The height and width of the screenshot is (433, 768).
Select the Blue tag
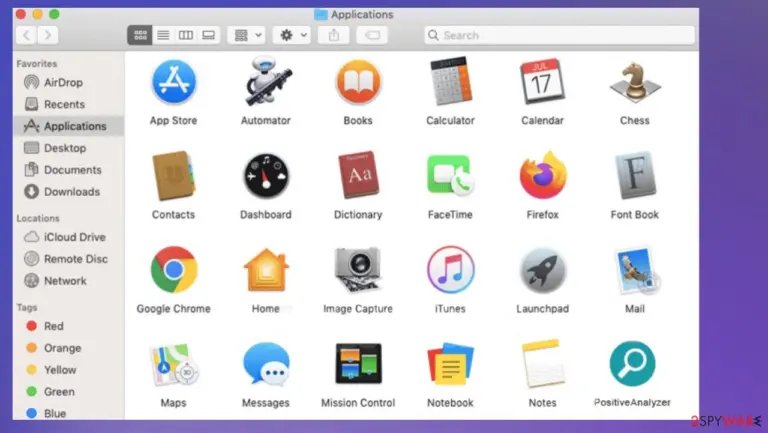(x=69, y=413)
